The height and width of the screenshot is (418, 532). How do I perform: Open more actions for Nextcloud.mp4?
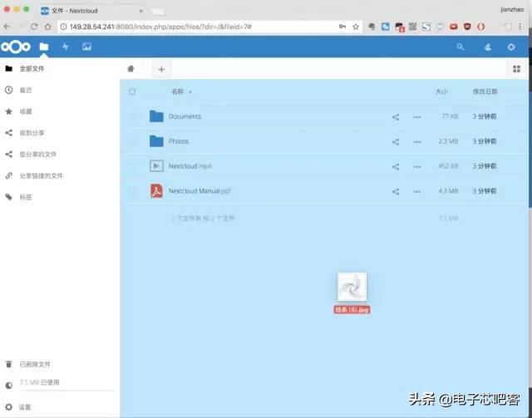pos(417,166)
